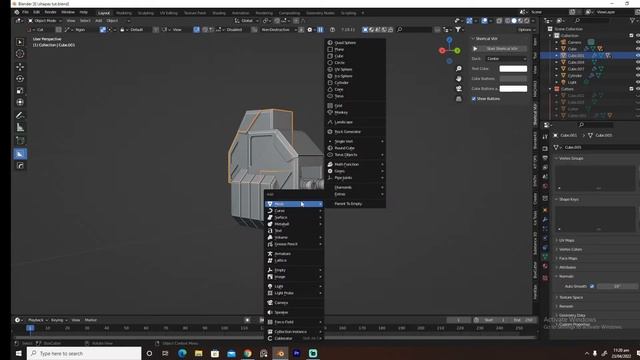Image resolution: width=640 pixels, height=360 pixels.
Task: Hide the Camera object via eye icon
Action: 638,42
